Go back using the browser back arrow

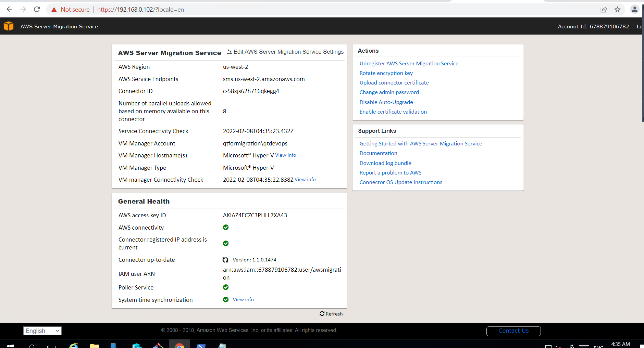coord(10,10)
